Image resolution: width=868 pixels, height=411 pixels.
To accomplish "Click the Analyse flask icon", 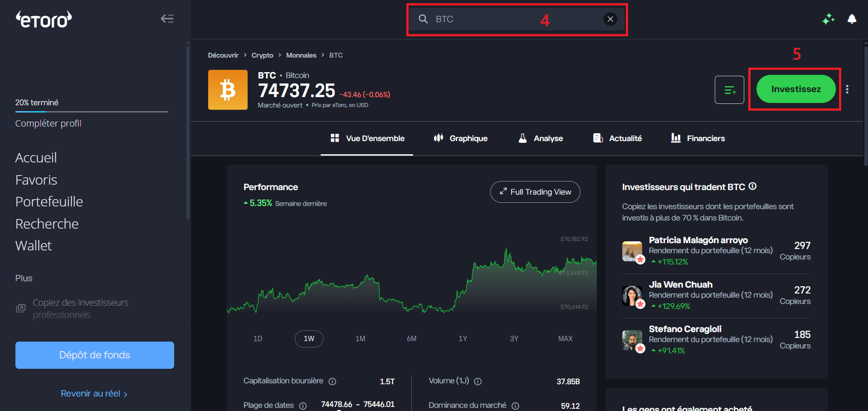I will (522, 138).
